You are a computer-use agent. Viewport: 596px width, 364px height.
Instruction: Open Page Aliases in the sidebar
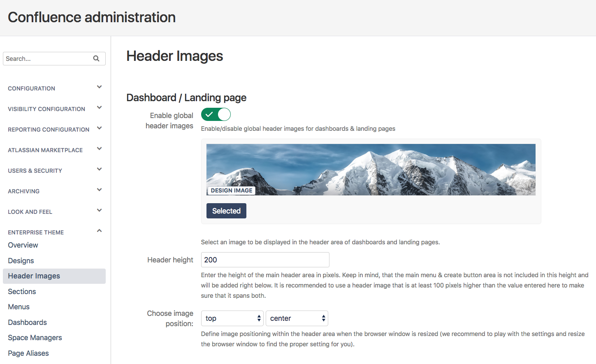coord(28,353)
